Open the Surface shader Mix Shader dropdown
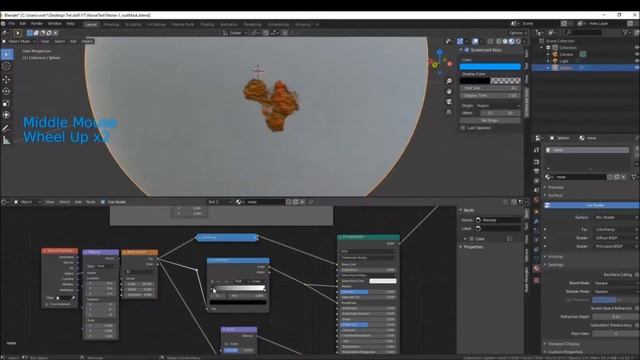The width and height of the screenshot is (640, 360). pyautogui.click(x=616, y=217)
